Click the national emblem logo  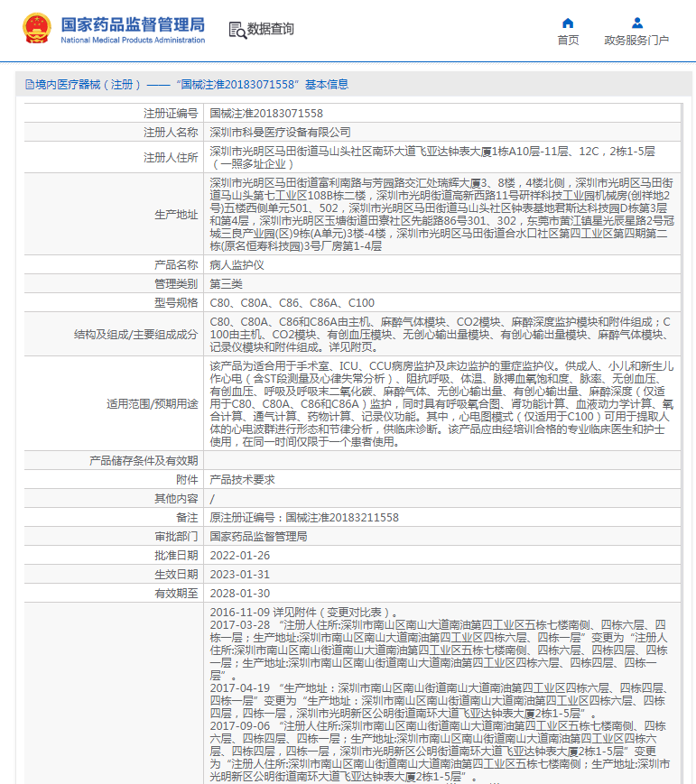36,28
